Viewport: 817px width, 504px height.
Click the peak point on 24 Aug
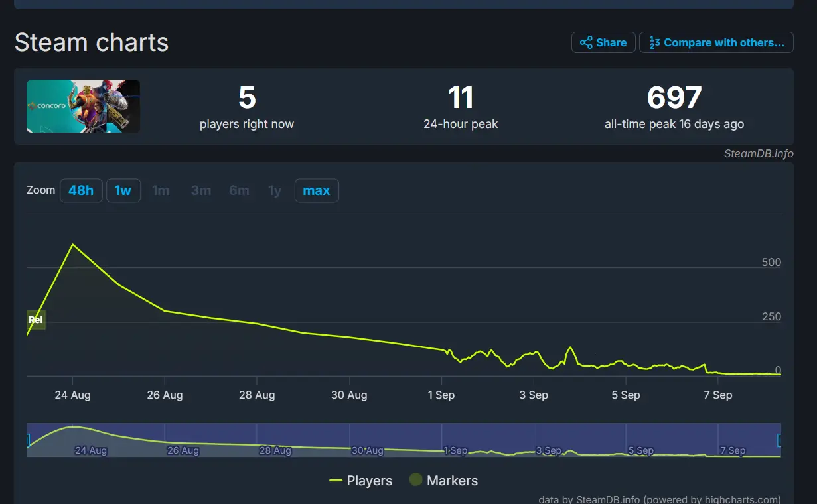point(72,245)
